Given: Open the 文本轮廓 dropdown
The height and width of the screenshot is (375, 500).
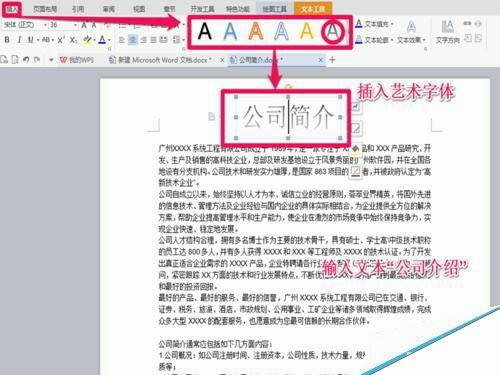Looking at the screenshot, I should click(374, 40).
